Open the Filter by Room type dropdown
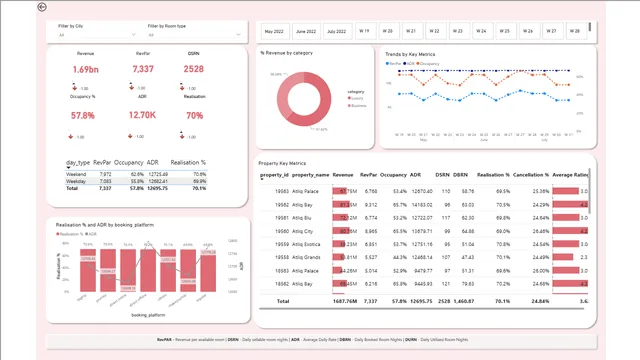The width and height of the screenshot is (640, 360). [194, 35]
